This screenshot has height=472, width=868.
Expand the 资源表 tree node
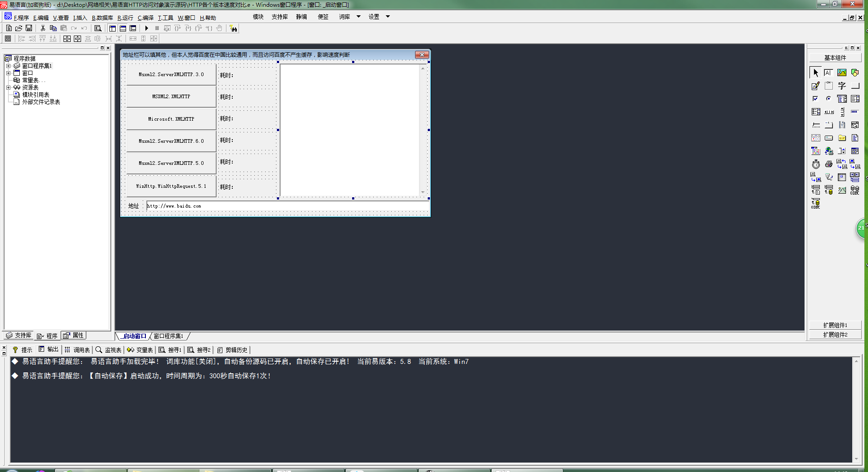8,87
